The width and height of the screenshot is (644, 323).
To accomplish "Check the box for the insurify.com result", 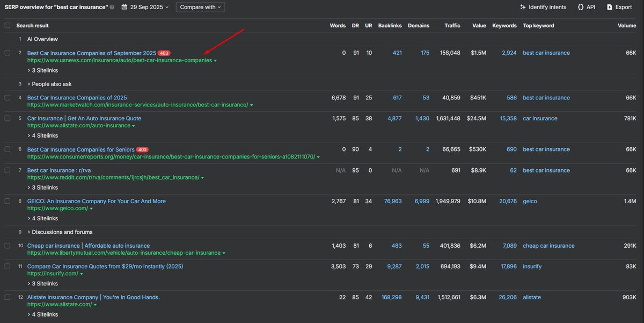I will [8, 267].
